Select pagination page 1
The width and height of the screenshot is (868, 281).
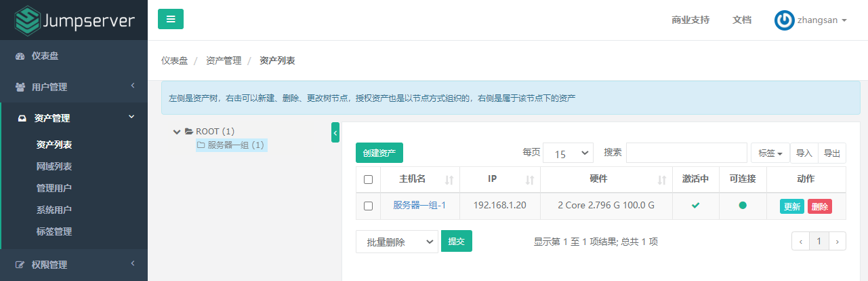(819, 241)
